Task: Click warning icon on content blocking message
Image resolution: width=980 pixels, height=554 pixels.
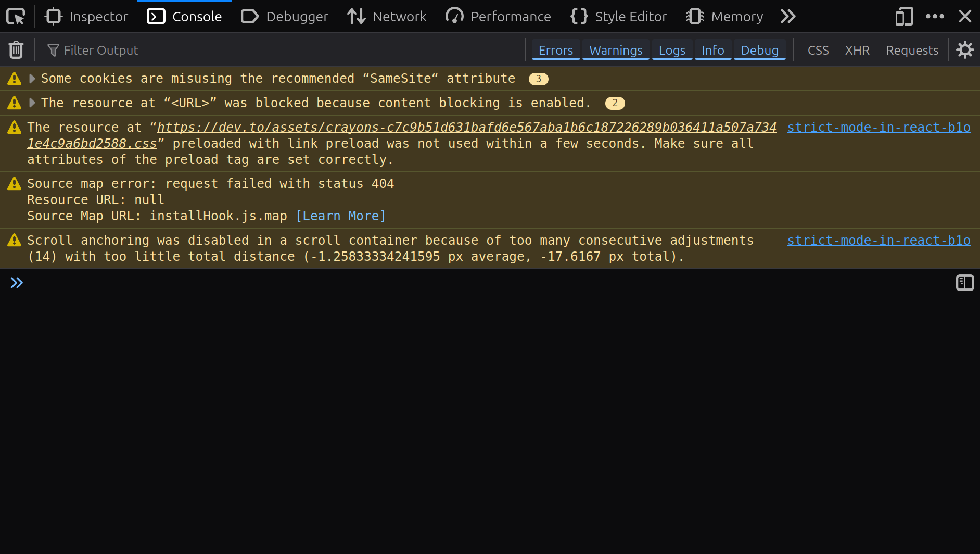Action: pyautogui.click(x=14, y=103)
